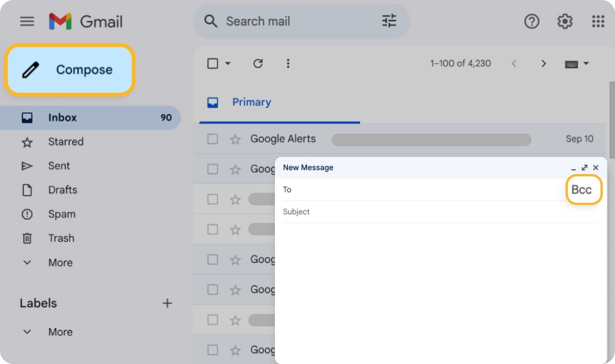Refresh the inbox
This screenshot has height=364, width=615.
click(x=258, y=63)
